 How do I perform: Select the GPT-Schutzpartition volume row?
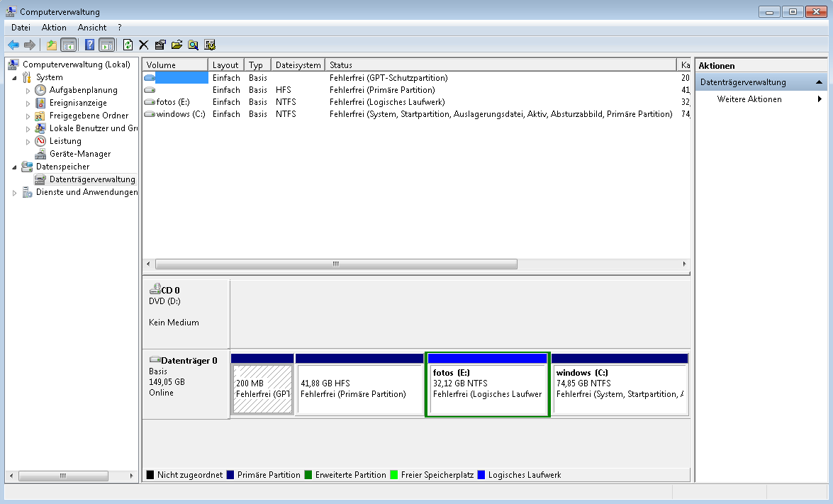(x=417, y=78)
